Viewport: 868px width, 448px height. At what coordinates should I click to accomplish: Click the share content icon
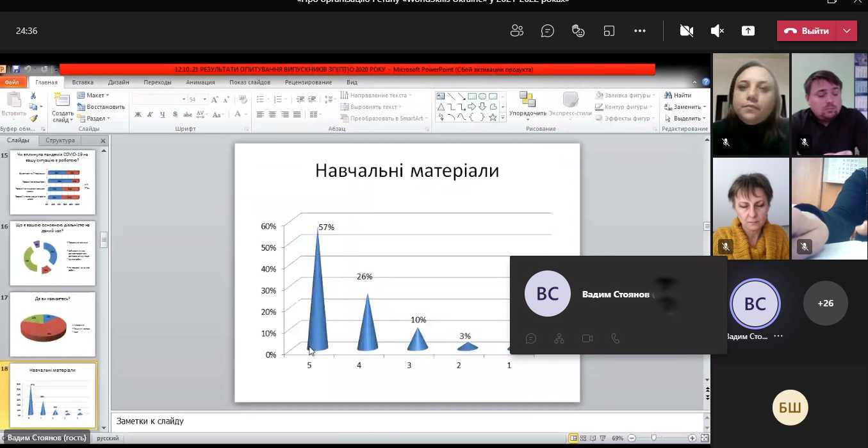click(x=748, y=31)
